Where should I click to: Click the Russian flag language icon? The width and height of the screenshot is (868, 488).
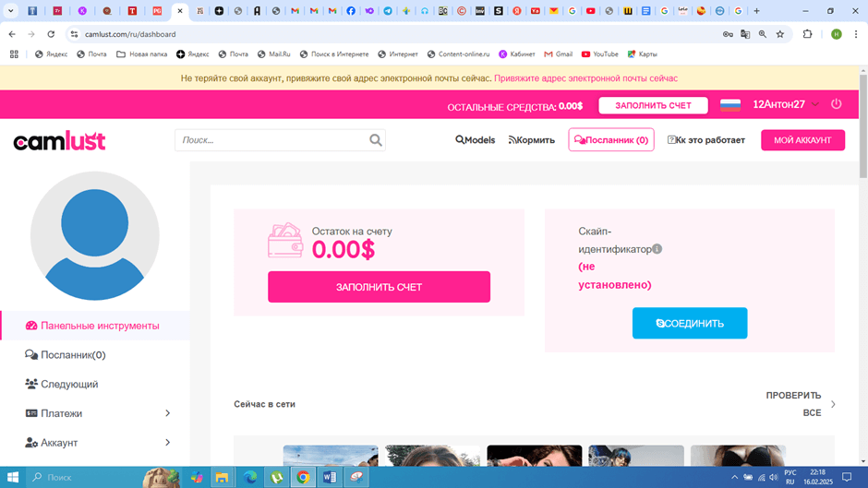729,105
